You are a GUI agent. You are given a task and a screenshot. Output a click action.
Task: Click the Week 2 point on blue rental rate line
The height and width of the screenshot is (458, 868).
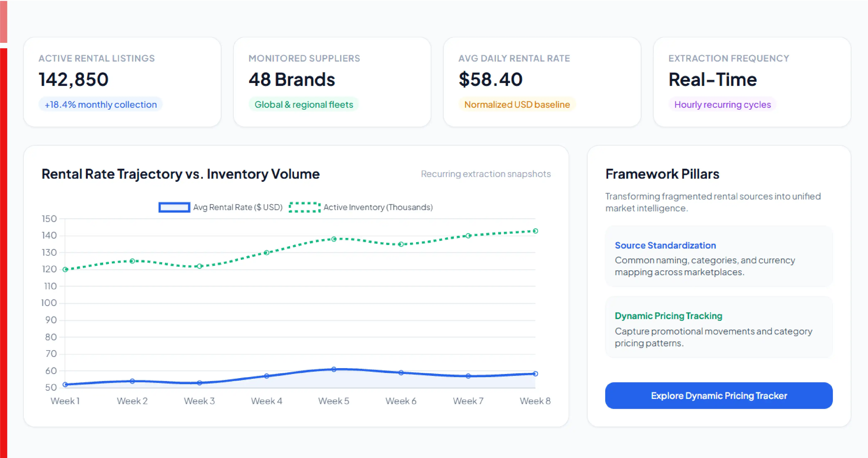(132, 381)
